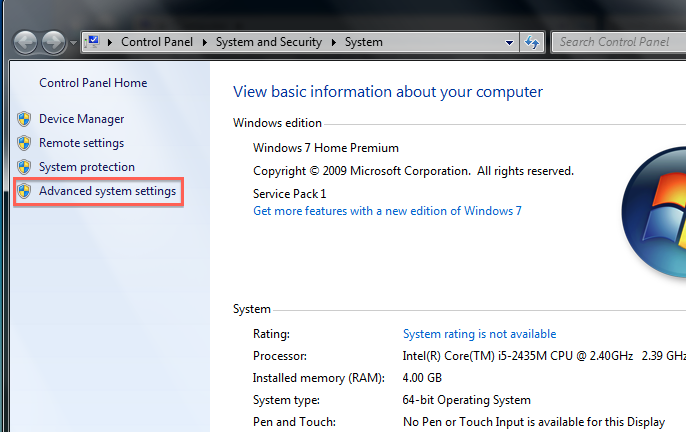
Task: Open System protection link
Action: coord(87,167)
